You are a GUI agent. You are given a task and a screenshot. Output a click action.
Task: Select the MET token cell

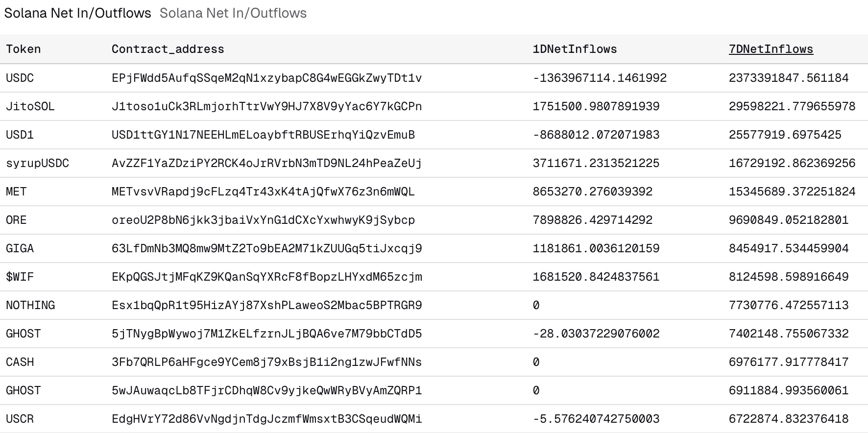point(16,192)
